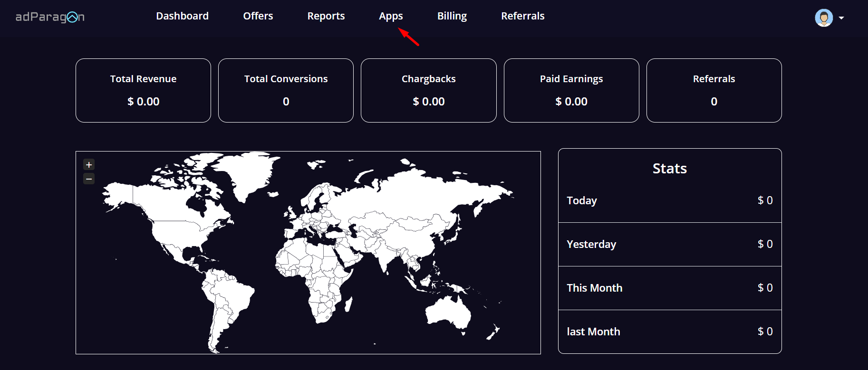This screenshot has width=868, height=370.
Task: Click the Paid Earnings card
Action: 571,90
